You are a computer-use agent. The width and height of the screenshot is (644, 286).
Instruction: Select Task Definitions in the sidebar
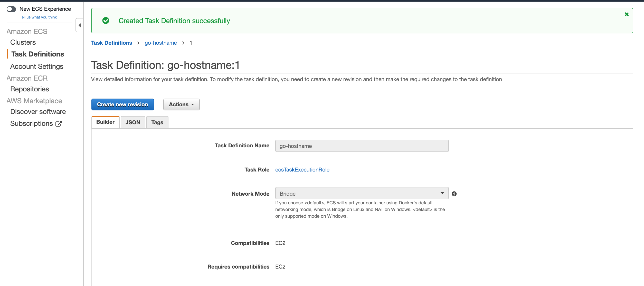click(x=38, y=54)
